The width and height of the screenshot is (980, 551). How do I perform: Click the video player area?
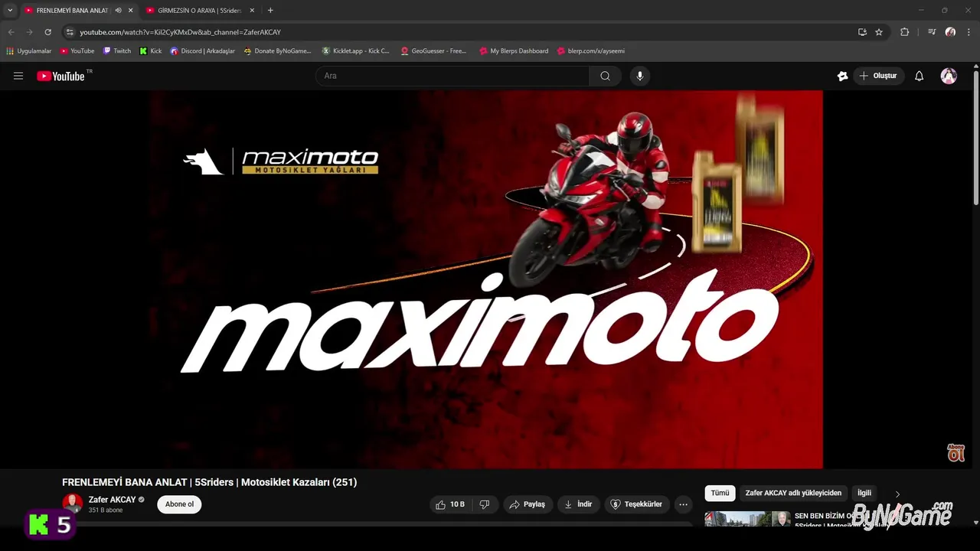[x=486, y=279]
